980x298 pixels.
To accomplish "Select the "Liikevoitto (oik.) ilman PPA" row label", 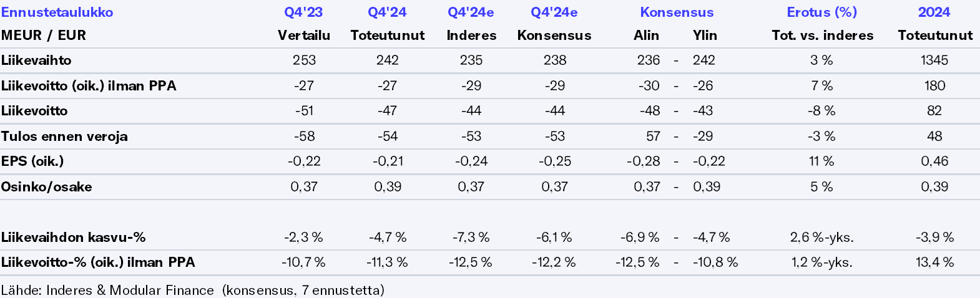I will click(x=89, y=86).
